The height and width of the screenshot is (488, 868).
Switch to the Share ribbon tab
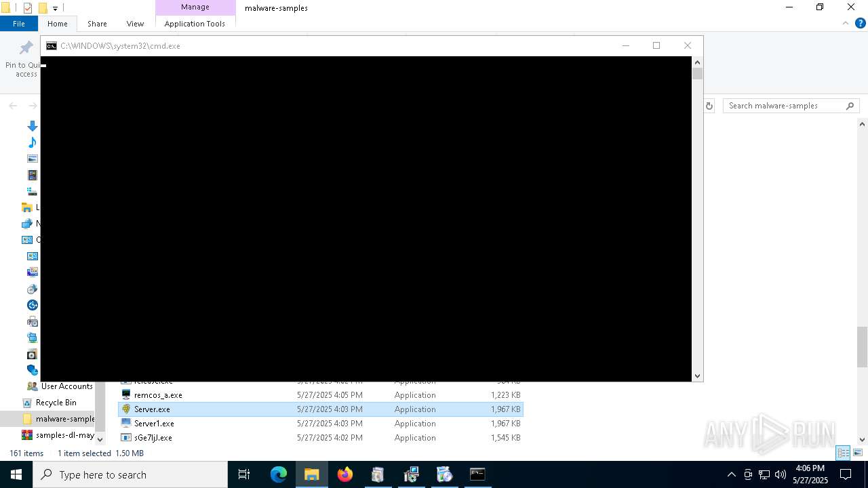(97, 24)
